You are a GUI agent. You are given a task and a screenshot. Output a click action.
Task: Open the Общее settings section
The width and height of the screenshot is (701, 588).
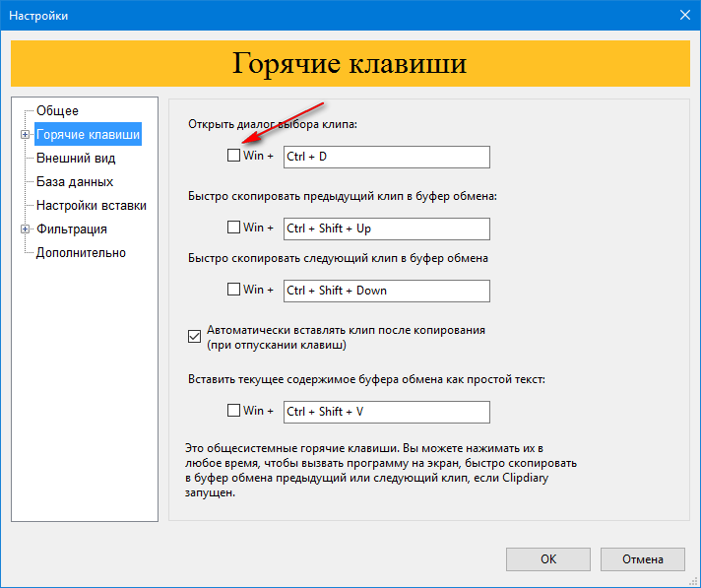click(x=57, y=110)
